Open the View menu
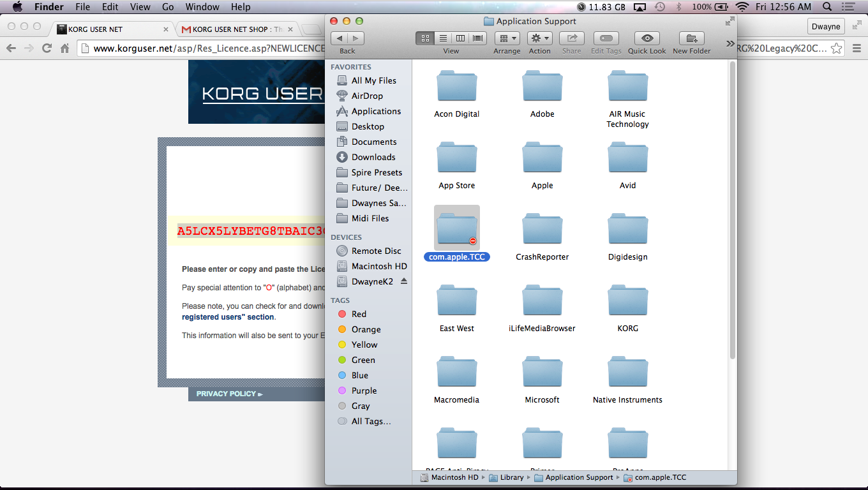Viewport: 868px width, 490px height. click(x=140, y=7)
